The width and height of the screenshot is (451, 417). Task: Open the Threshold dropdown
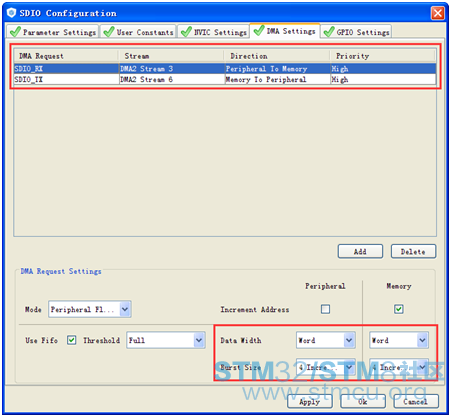click(166, 340)
